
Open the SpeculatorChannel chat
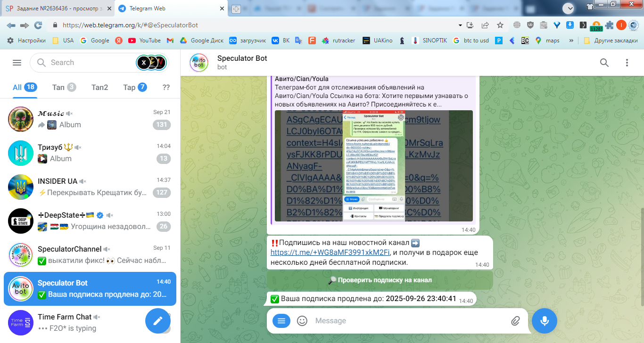pos(90,255)
